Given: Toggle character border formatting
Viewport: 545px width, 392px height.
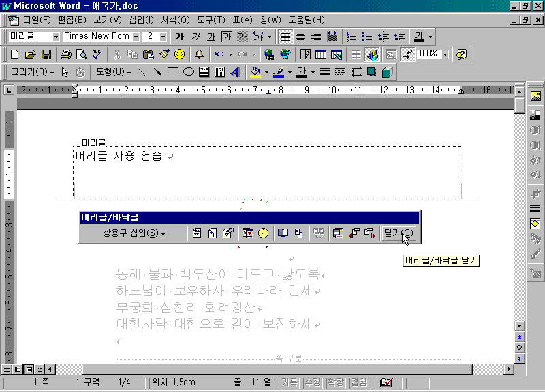Looking at the screenshot, I should click(x=227, y=37).
